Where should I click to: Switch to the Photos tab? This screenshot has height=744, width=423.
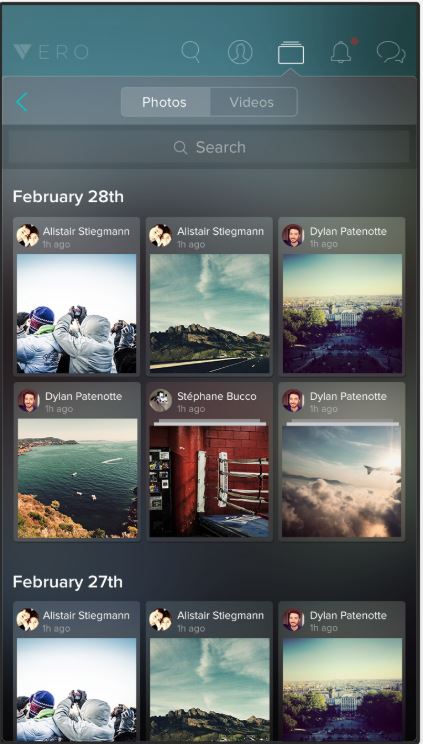[165, 102]
